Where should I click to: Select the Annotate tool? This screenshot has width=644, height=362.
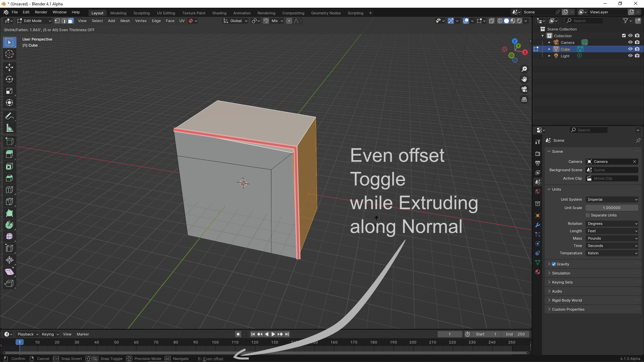click(9, 116)
